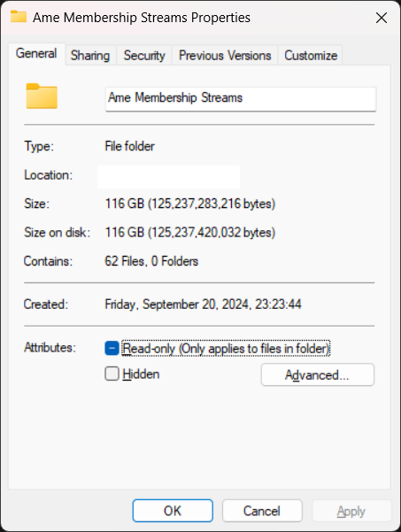The image size is (401, 532).
Task: Click the folder name text field
Action: pyautogui.click(x=241, y=99)
